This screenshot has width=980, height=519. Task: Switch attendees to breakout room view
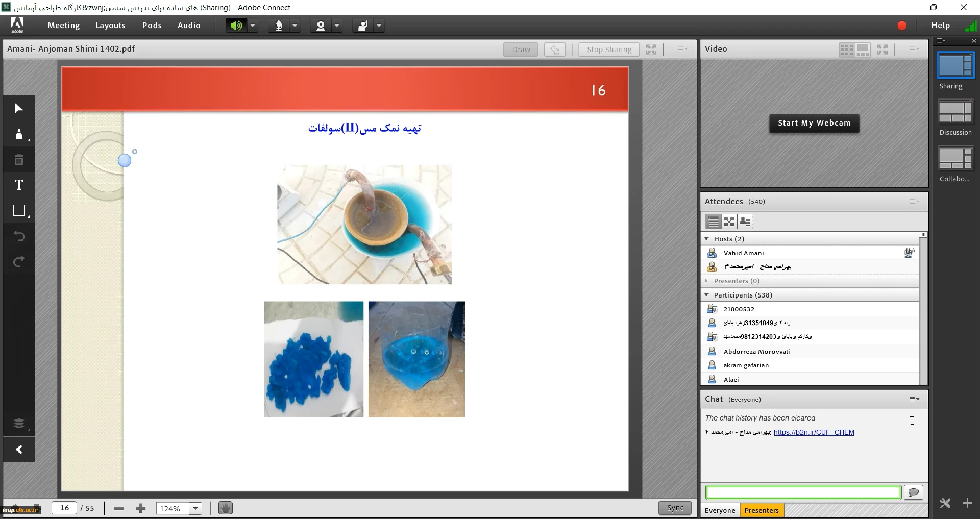click(729, 221)
